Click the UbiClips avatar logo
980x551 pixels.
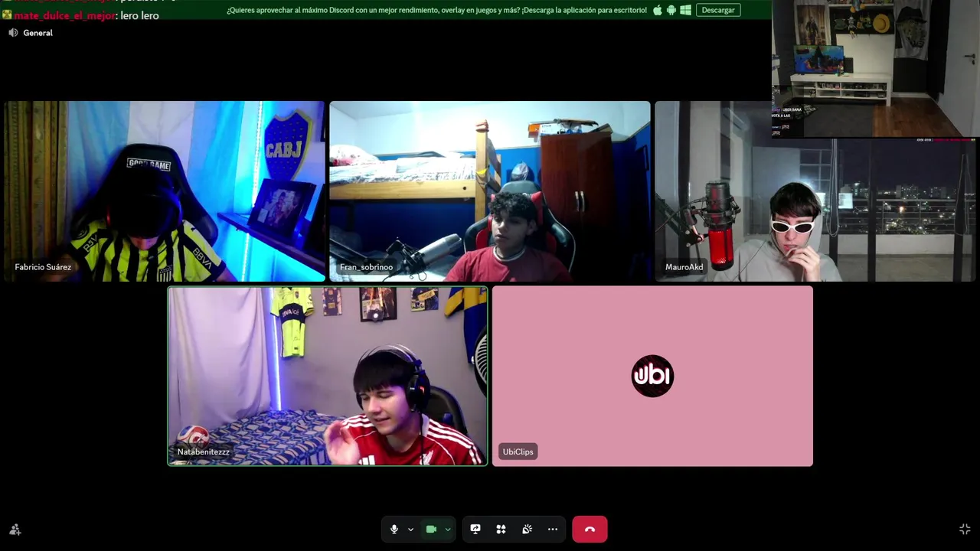pyautogui.click(x=652, y=376)
